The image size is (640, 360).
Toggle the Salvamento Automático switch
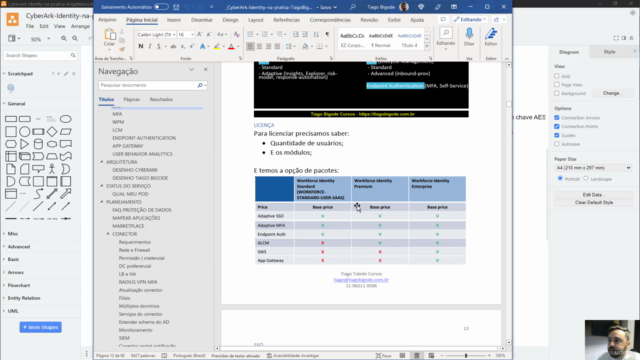pyautogui.click(x=161, y=7)
